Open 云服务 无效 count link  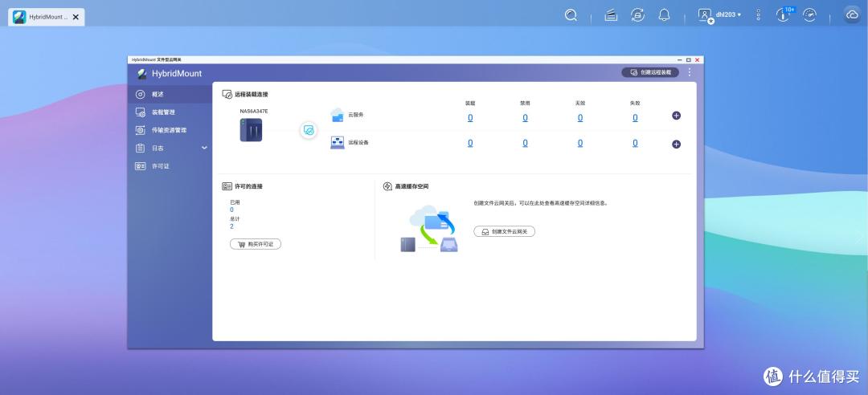coord(580,118)
